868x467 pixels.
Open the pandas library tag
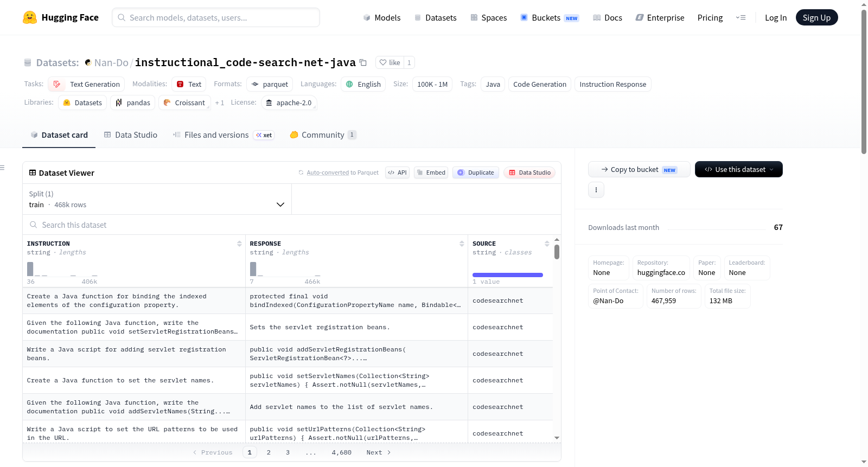point(133,103)
